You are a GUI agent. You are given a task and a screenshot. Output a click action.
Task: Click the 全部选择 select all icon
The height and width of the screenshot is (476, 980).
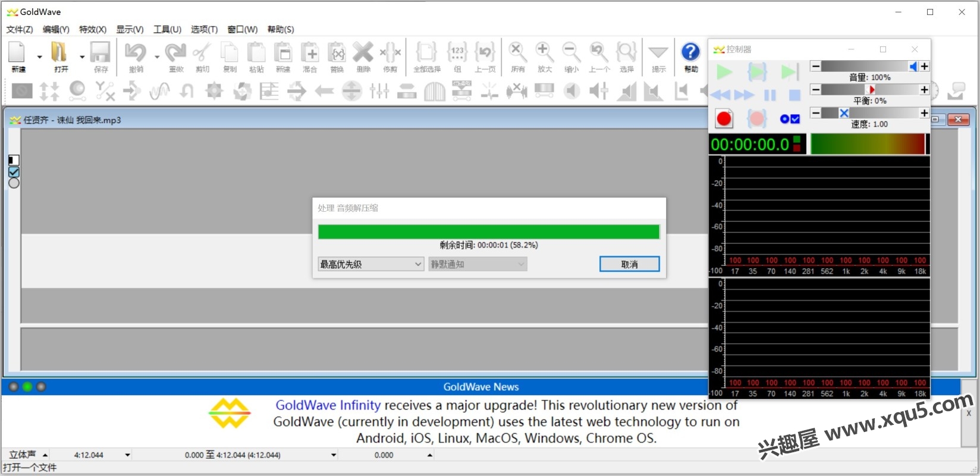[426, 53]
